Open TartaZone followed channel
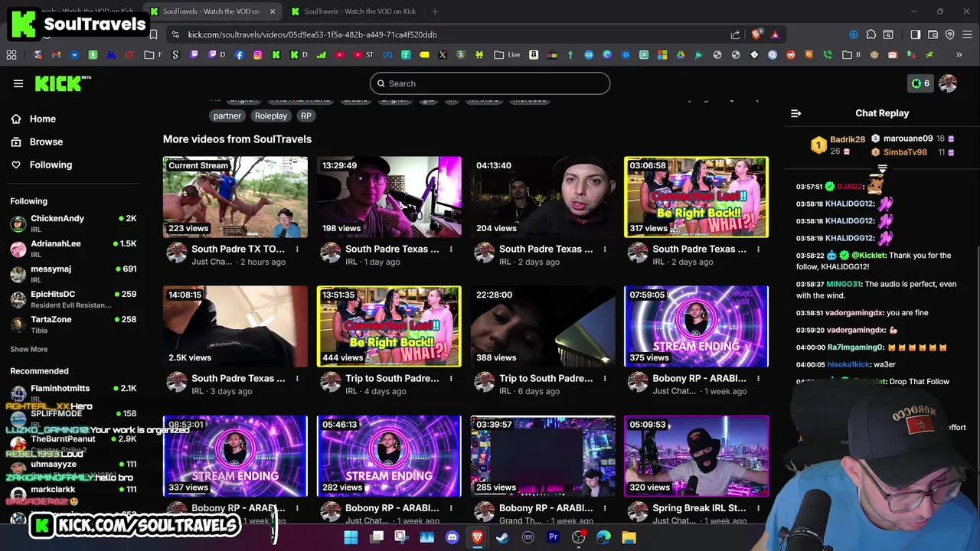This screenshot has width=980, height=551. tap(73, 324)
